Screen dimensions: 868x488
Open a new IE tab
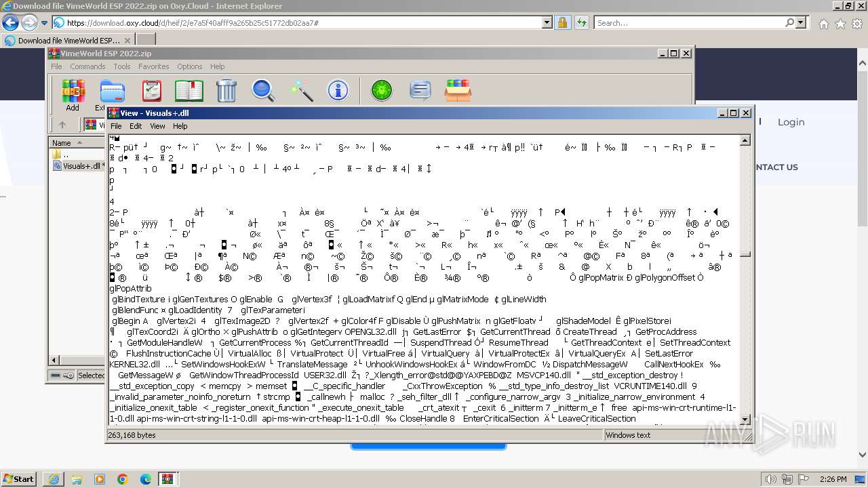click(x=146, y=40)
